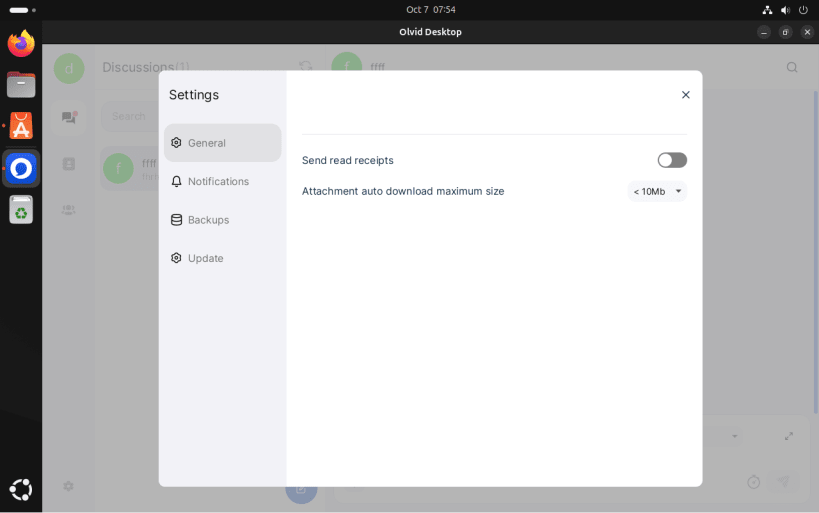
Task: Open the Files app from dock
Action: [x=21, y=85]
